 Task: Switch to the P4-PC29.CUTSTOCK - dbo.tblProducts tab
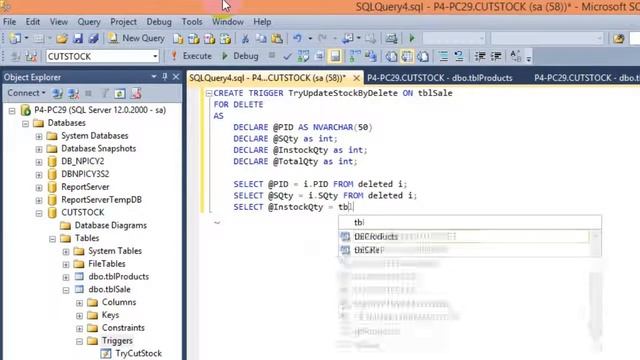[440, 78]
